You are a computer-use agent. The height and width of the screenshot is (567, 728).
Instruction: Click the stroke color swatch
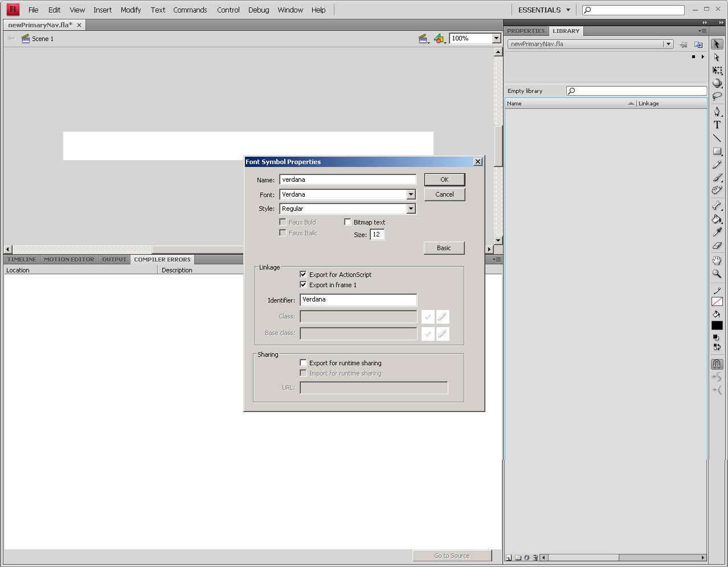point(717,301)
